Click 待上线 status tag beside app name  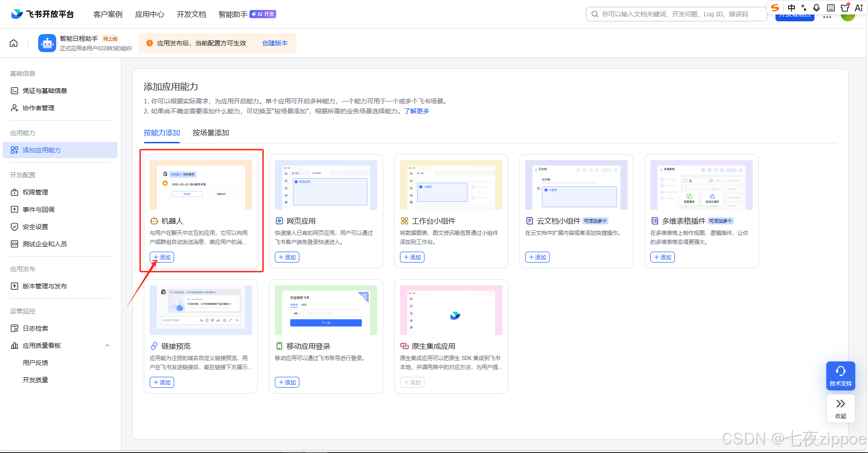(110, 39)
